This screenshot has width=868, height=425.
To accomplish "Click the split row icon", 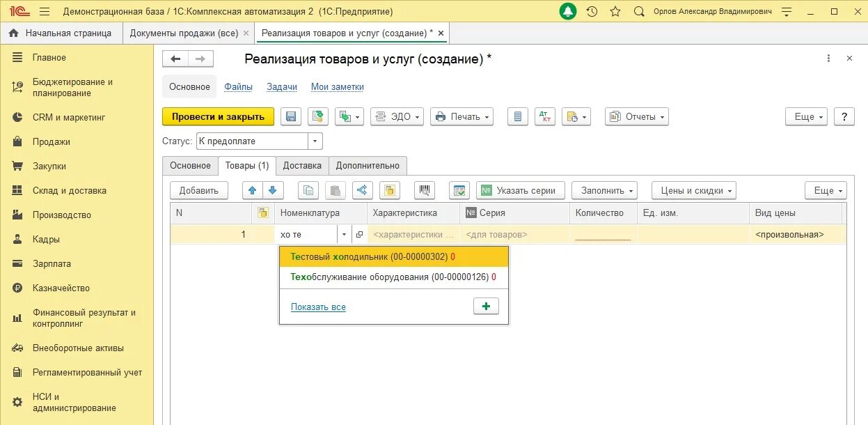I will coord(363,190).
